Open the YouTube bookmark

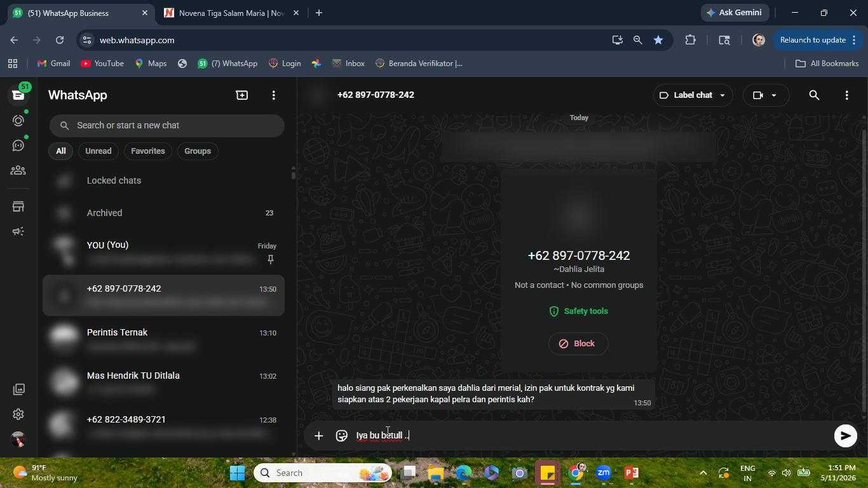(102, 64)
